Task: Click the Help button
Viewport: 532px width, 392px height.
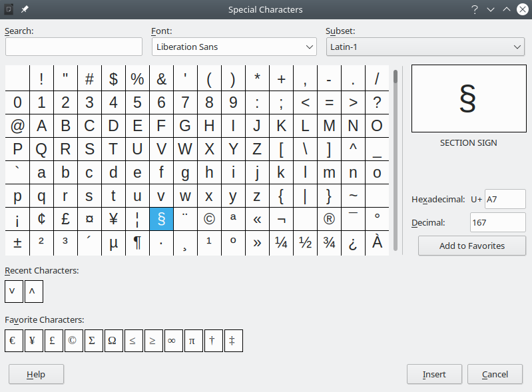Action: (36, 375)
